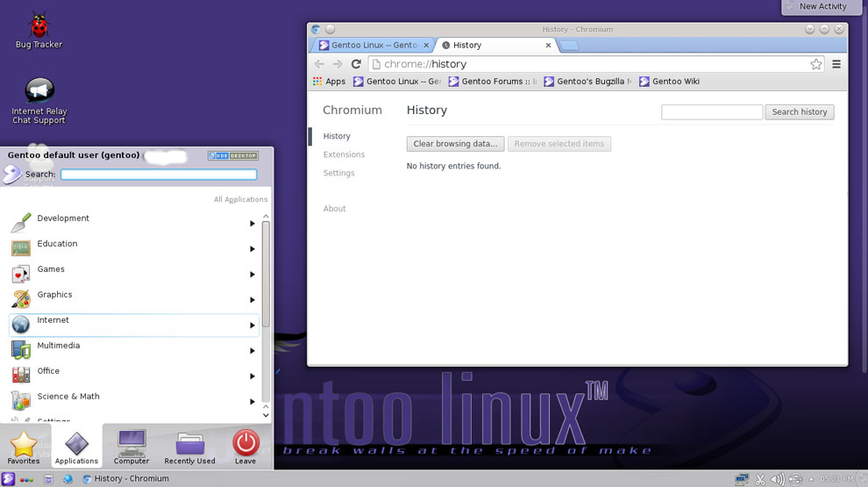Switch to the Gentoo Linux browser tab
The image size is (868, 487).
point(372,46)
